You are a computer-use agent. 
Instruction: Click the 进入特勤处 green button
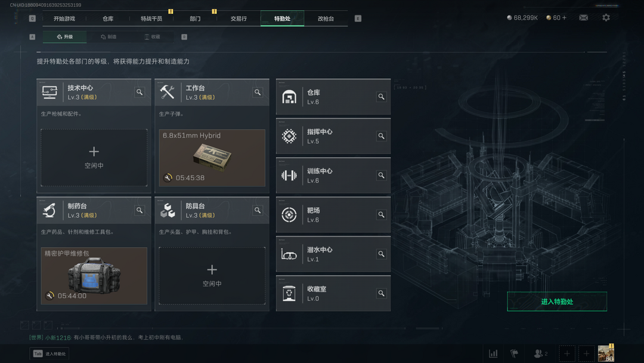pyautogui.click(x=557, y=302)
